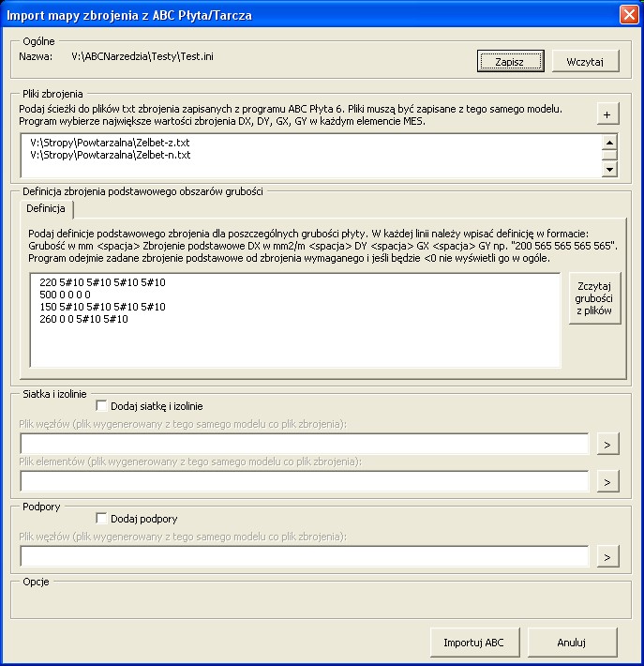Close the Import mapy zbrojenia dialog

click(628, 15)
